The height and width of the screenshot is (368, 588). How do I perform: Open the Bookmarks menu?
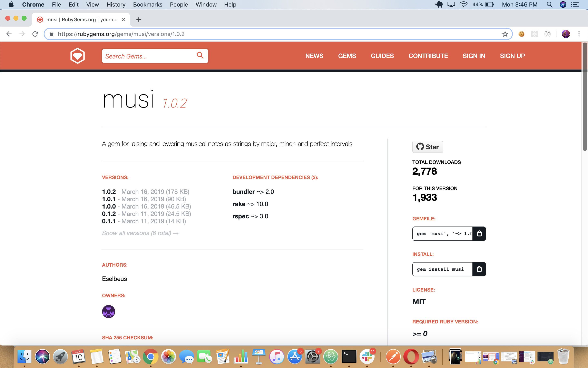coord(147,5)
